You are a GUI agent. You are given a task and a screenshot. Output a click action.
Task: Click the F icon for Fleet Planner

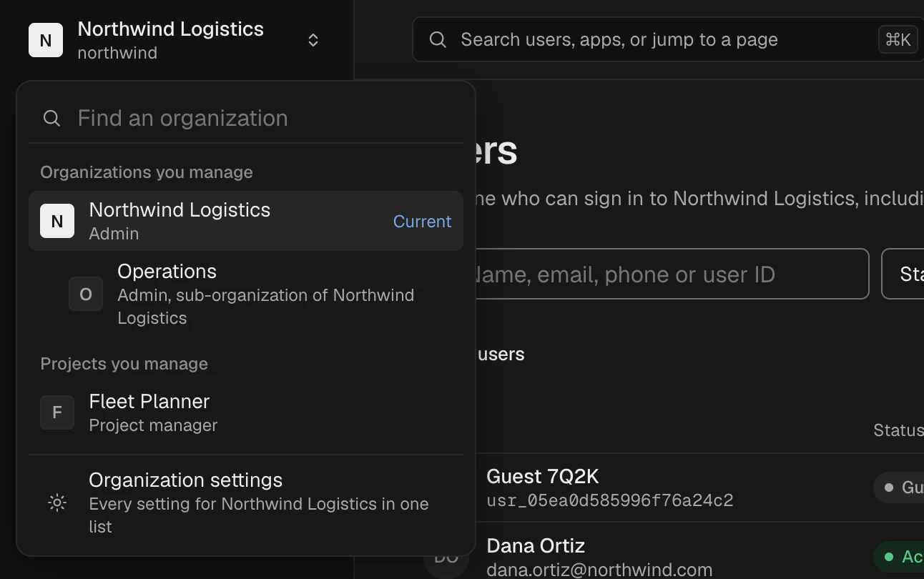pyautogui.click(x=57, y=412)
